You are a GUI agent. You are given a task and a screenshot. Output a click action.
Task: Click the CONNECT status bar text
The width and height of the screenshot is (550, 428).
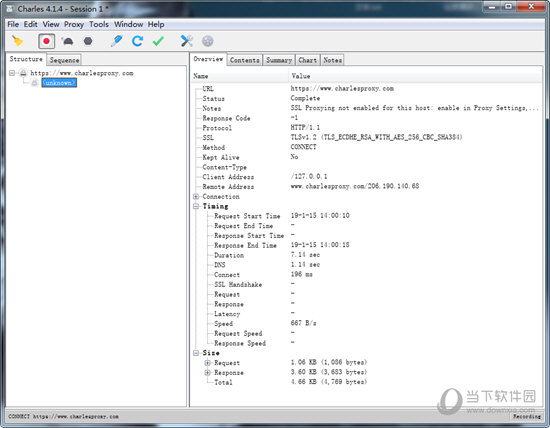coord(63,416)
